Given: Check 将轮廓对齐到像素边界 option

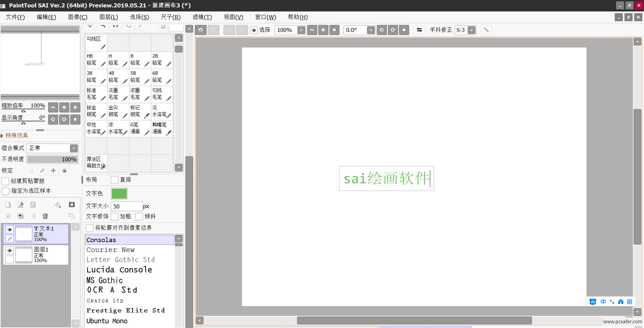Looking at the screenshot, I should 90,228.
